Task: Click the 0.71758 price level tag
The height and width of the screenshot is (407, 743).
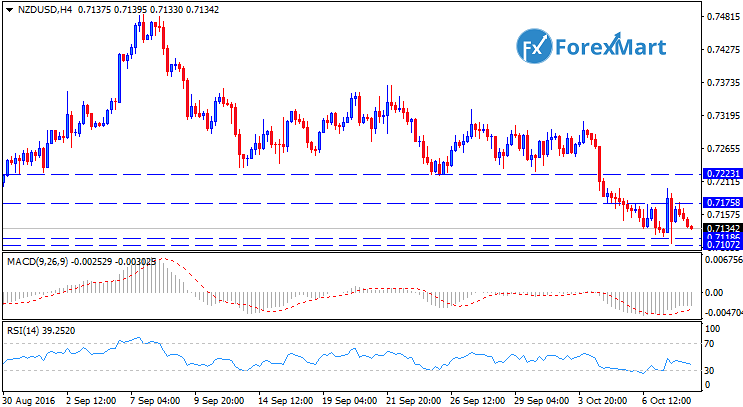Action: tap(720, 203)
